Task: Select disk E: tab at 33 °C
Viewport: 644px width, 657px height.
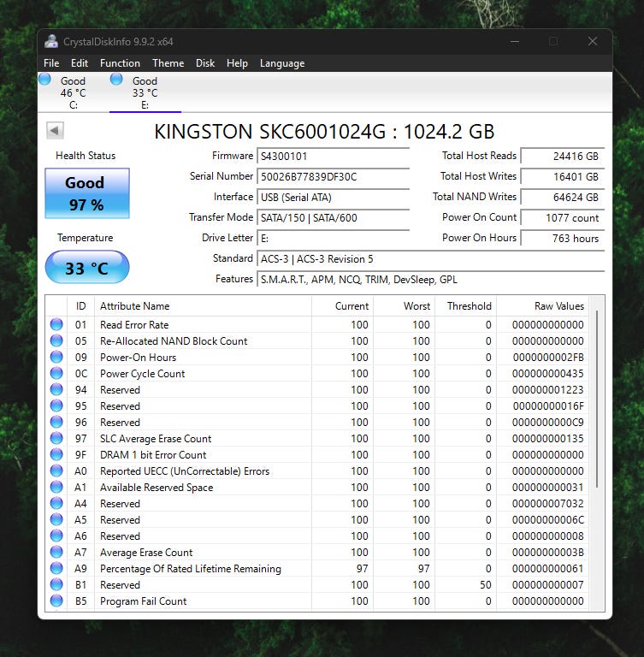Action: pyautogui.click(x=145, y=92)
